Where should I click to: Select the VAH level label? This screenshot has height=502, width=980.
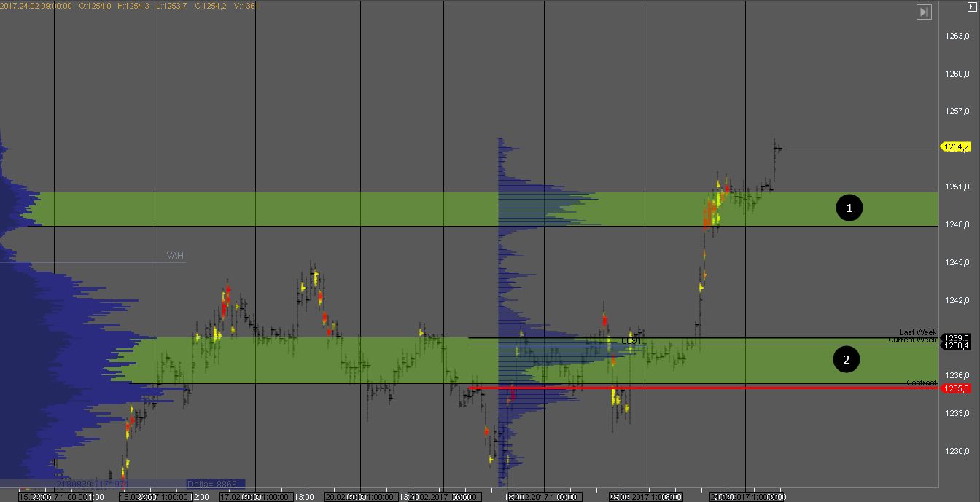[x=175, y=256]
